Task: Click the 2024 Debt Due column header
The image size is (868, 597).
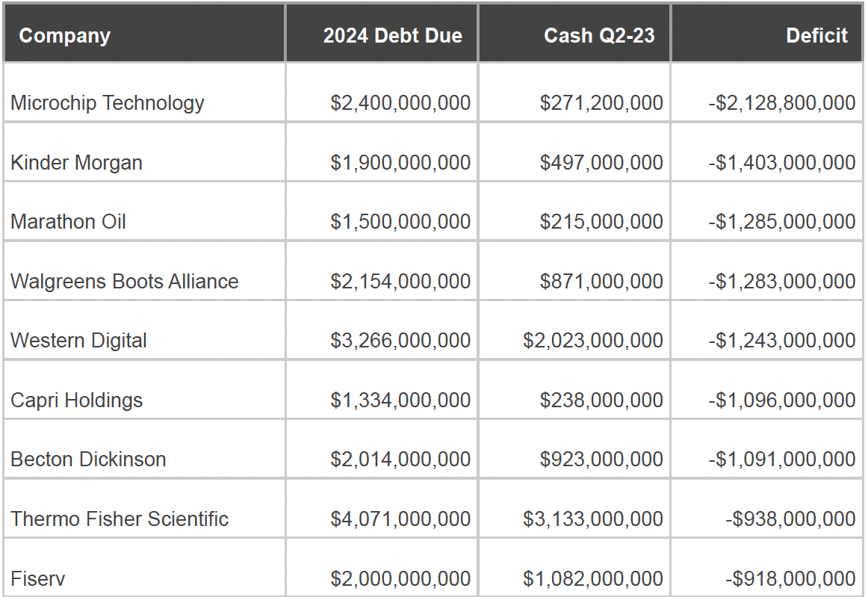Action: tap(392, 36)
